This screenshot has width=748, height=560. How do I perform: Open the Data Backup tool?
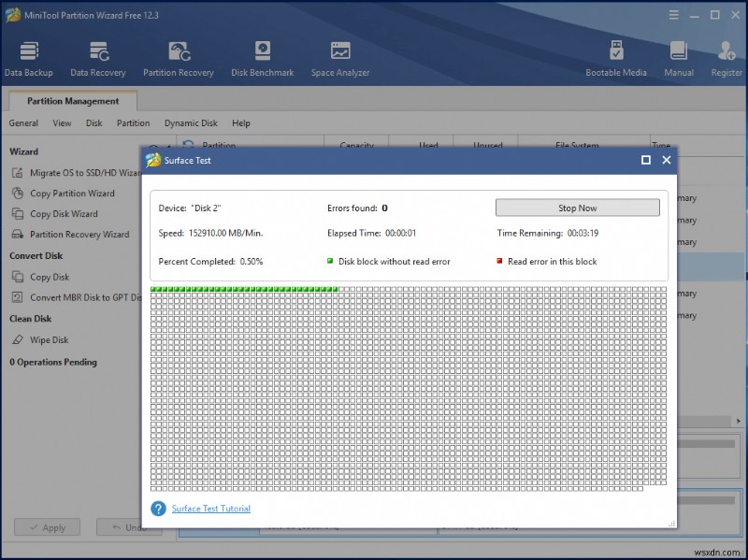click(29, 56)
